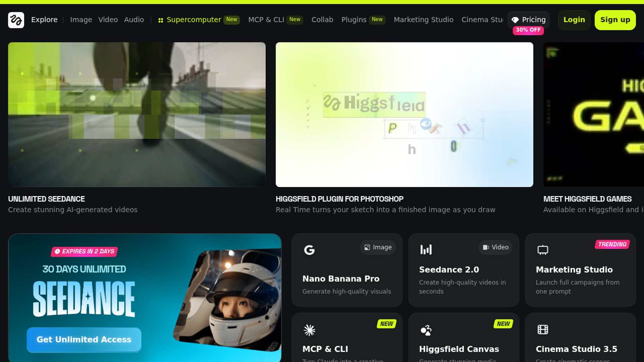
Task: Click the New badge beside MCP & CLI in the navigation bar
Action: [x=295, y=20]
